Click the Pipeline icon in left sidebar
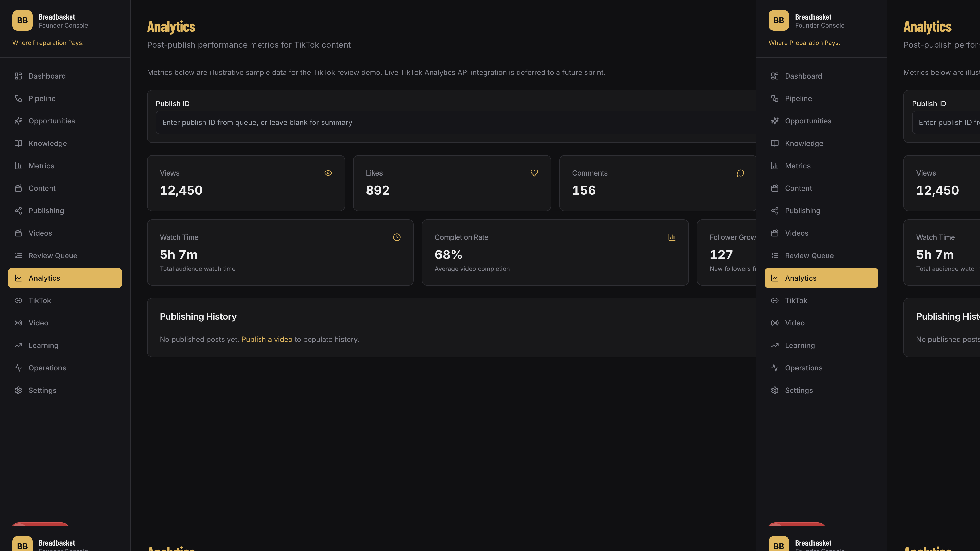The height and width of the screenshot is (551, 980). coord(18,98)
